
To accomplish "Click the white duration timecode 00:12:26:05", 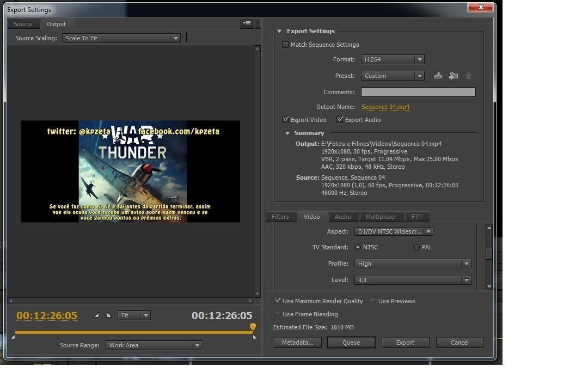I will pos(222,315).
